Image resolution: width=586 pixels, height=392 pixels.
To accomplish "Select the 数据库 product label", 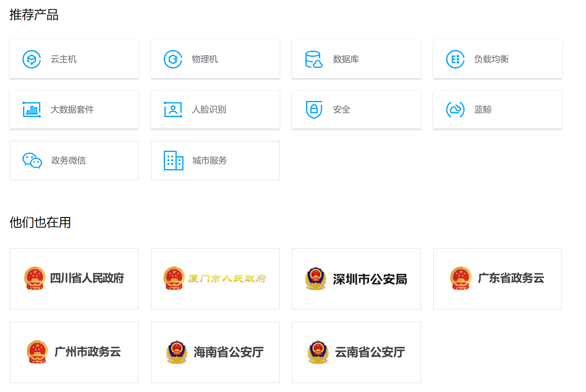I will click(346, 59).
